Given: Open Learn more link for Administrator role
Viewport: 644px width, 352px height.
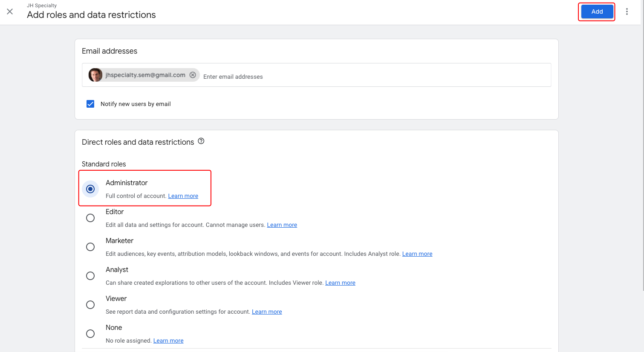Looking at the screenshot, I should [x=183, y=196].
